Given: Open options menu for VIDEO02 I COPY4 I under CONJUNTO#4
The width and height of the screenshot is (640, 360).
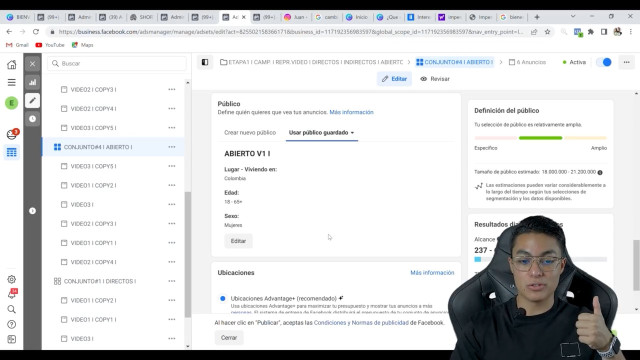Looking at the screenshot, I should (x=172, y=262).
